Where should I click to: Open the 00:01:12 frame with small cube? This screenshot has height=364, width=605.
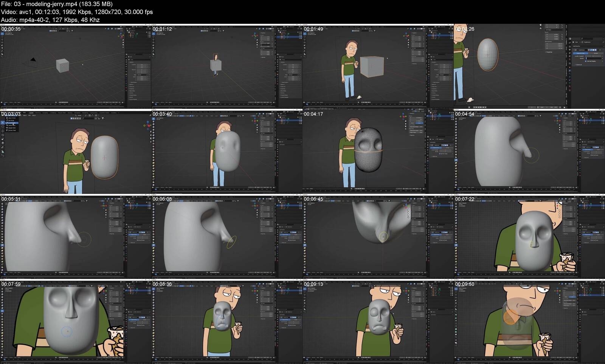(227, 66)
